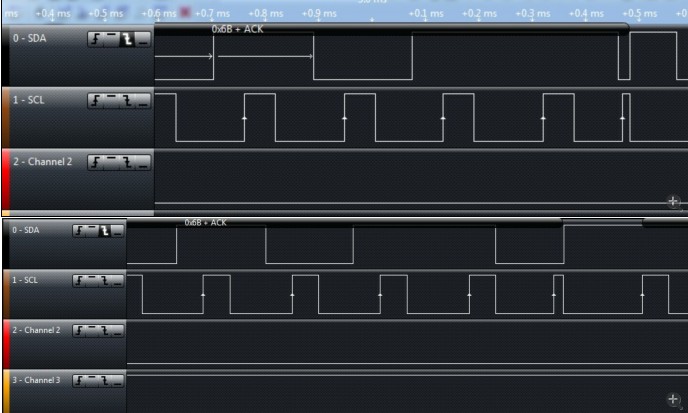Viewport: 688px width, 413px height.
Task: Set falling edge trigger on Channel 3
Action: pyautogui.click(x=104, y=381)
